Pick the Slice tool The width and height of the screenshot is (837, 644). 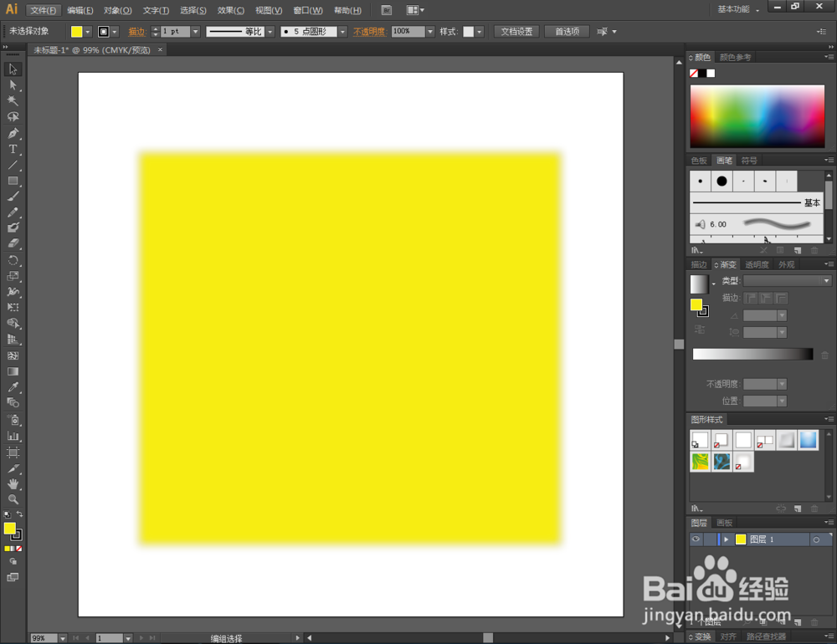13,468
